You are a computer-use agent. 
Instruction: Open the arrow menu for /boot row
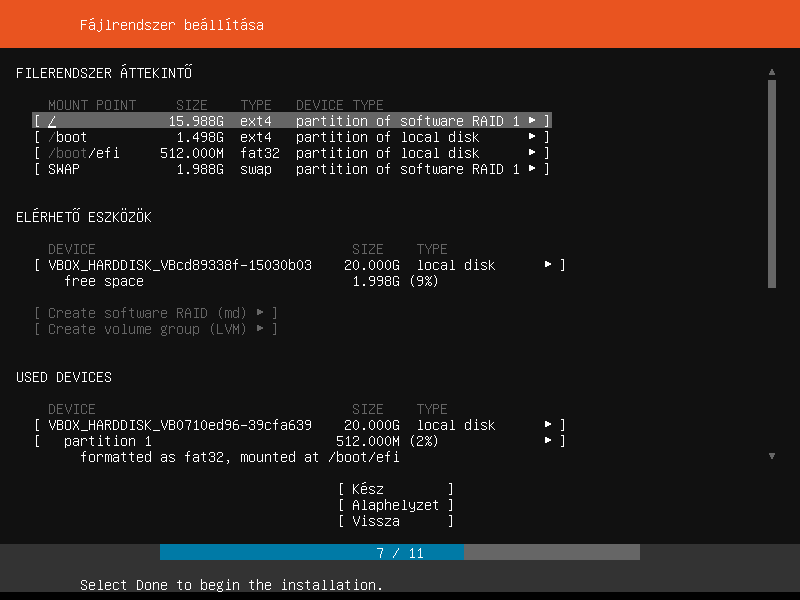coord(533,137)
